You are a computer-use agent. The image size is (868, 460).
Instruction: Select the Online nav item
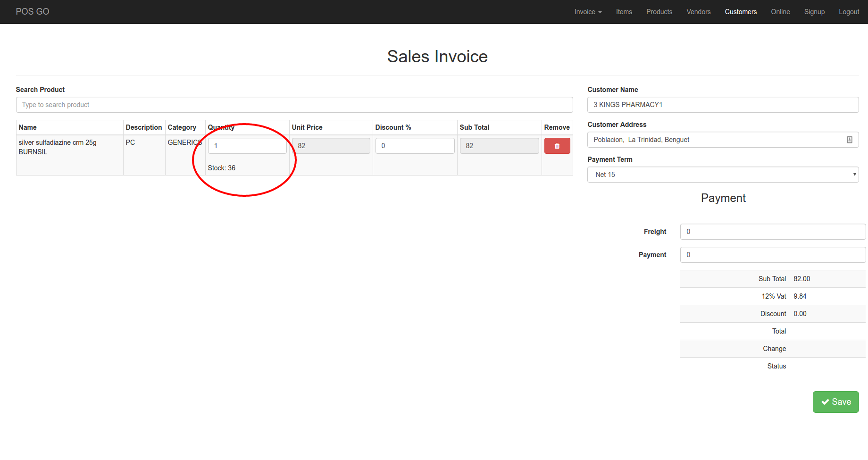click(x=780, y=12)
